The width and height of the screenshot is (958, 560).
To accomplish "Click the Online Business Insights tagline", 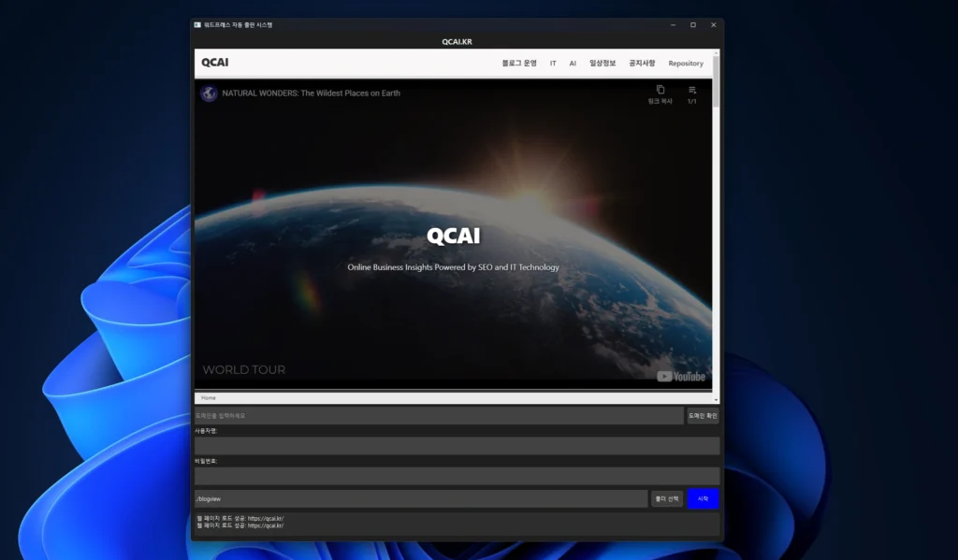I will (454, 267).
